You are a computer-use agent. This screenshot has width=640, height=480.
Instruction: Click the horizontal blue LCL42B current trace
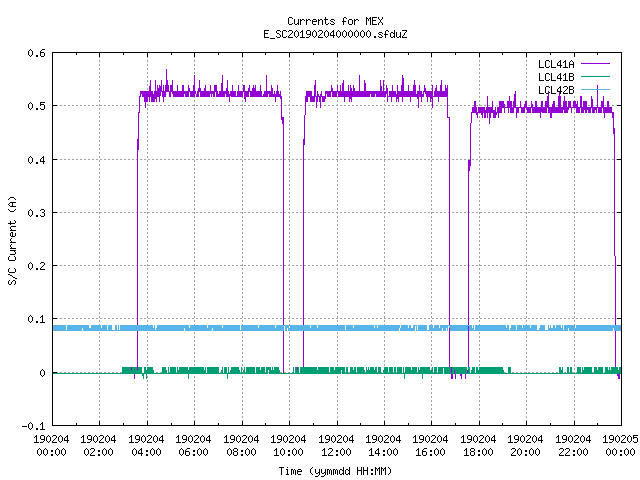337,328
